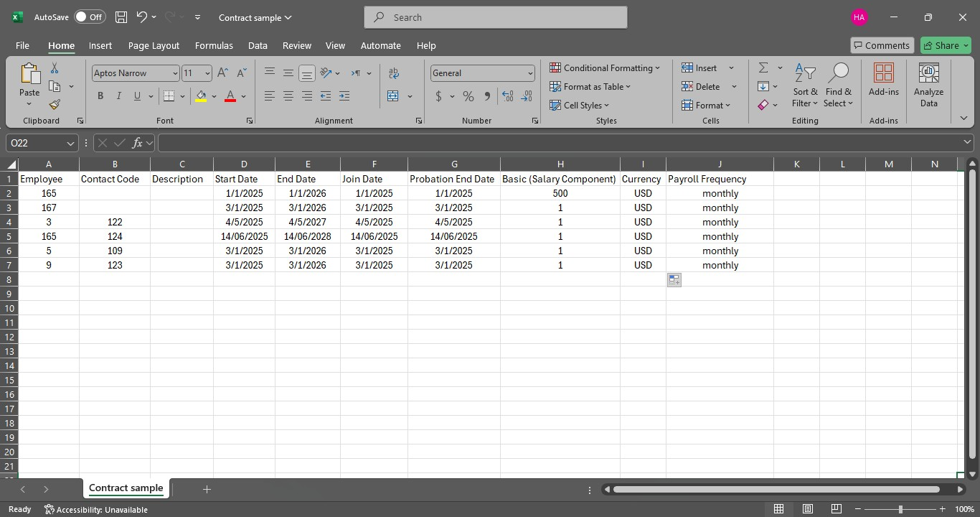Screen dimensions: 980x517
Task: Open the Comments pane button
Action: point(882,45)
